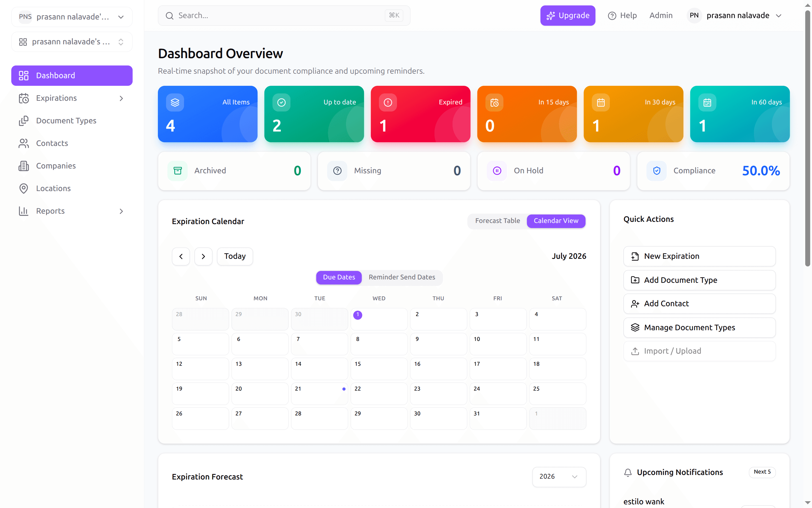Click the Expirations calendar-clock icon
812x508 pixels.
pos(23,98)
